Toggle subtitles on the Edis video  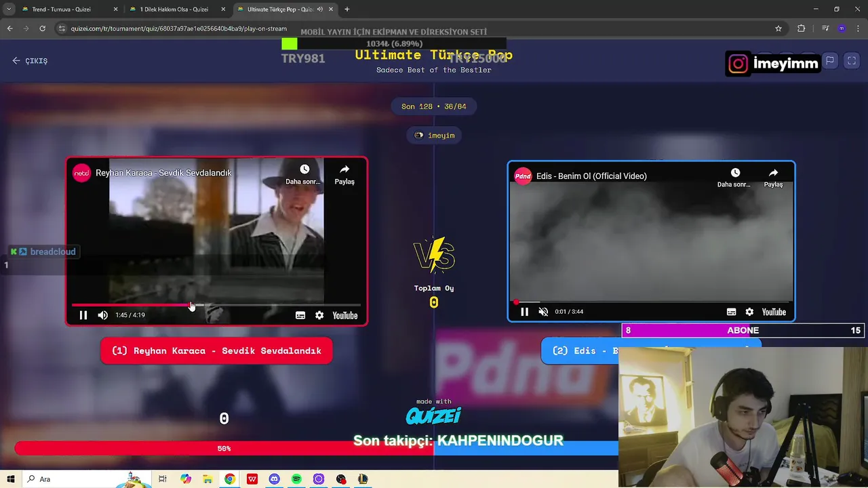(731, 312)
